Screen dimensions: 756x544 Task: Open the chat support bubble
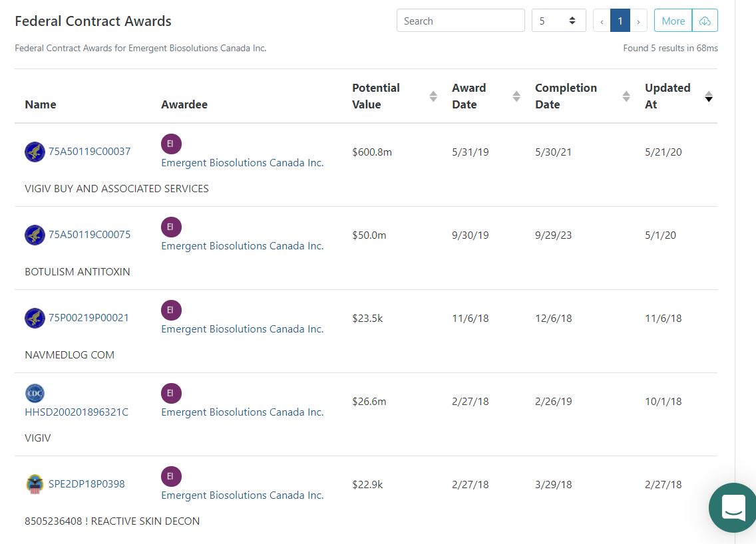[733, 507]
